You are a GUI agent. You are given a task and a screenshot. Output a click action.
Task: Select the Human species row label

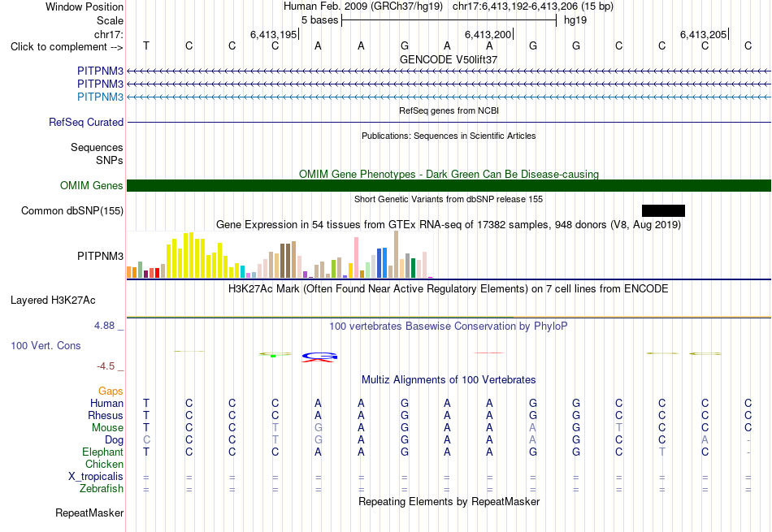106,403
